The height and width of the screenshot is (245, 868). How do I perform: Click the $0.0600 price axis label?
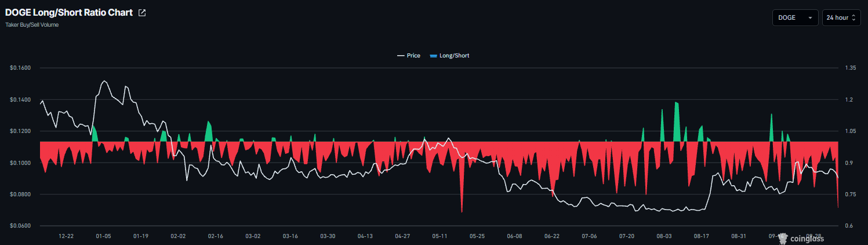pos(20,226)
